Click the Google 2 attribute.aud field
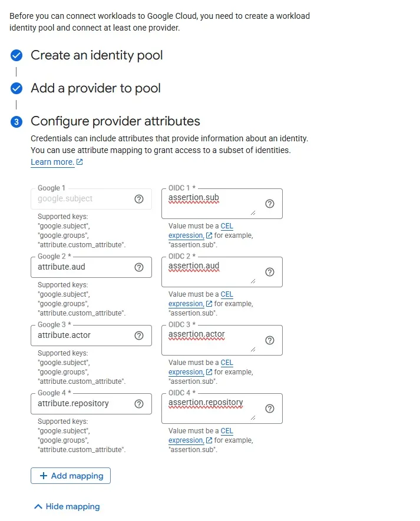420x521 pixels. coord(82,267)
